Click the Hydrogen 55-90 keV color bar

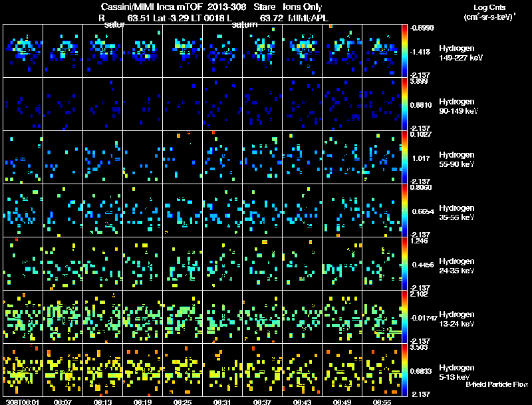pos(404,157)
